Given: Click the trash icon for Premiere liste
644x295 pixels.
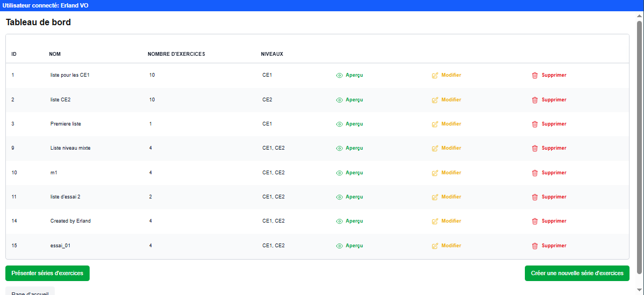Looking at the screenshot, I should coord(535,124).
